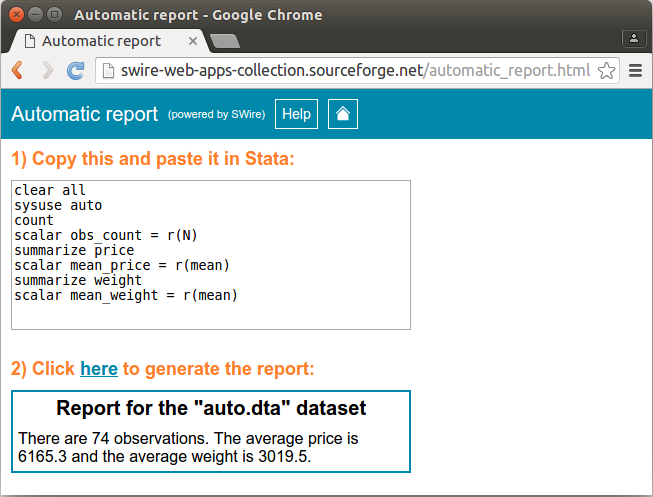This screenshot has height=497, width=653.
Task: Reload the page with the refresh icon
Action: (75, 71)
